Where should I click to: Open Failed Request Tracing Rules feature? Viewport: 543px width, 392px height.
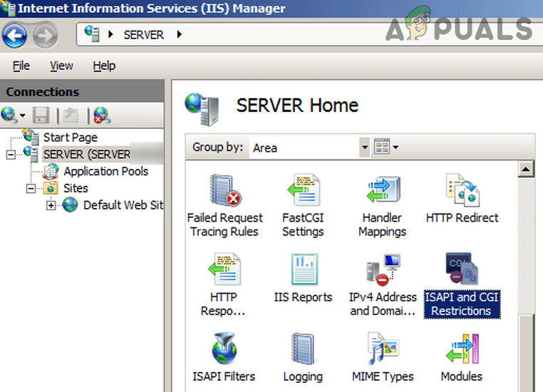pyautogui.click(x=225, y=206)
